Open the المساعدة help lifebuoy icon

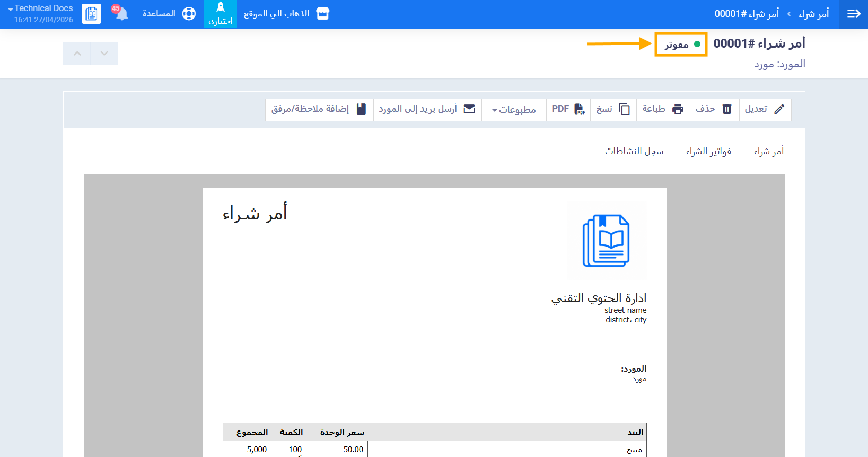coord(189,14)
